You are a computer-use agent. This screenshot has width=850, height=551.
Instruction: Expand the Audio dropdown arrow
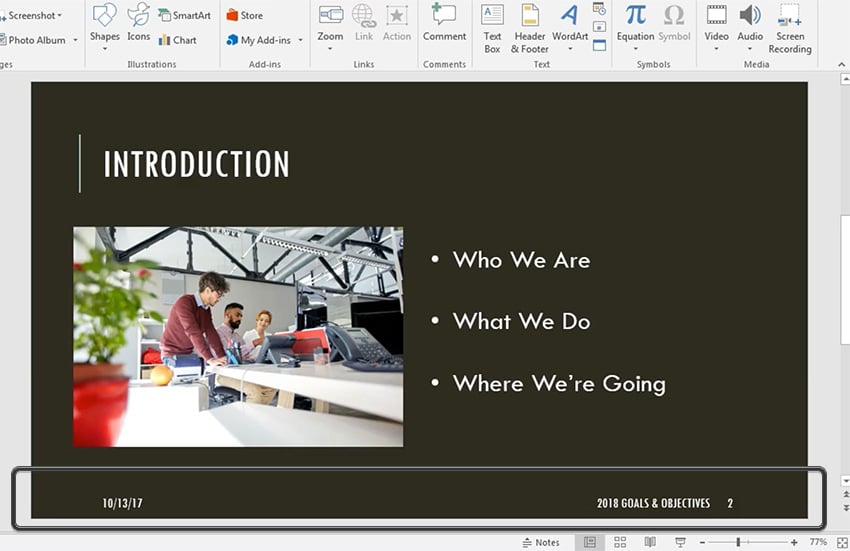(750, 49)
